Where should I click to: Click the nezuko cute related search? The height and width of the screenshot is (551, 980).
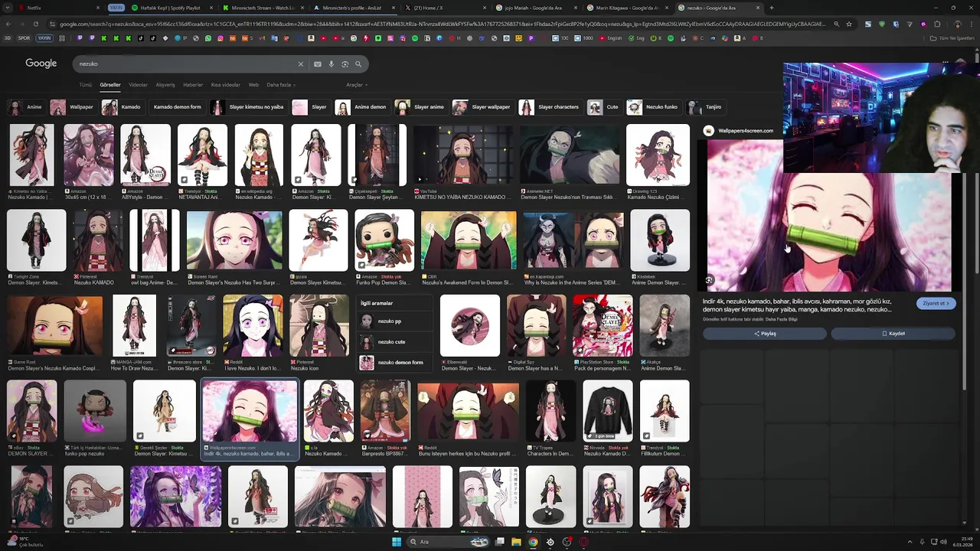click(x=395, y=342)
